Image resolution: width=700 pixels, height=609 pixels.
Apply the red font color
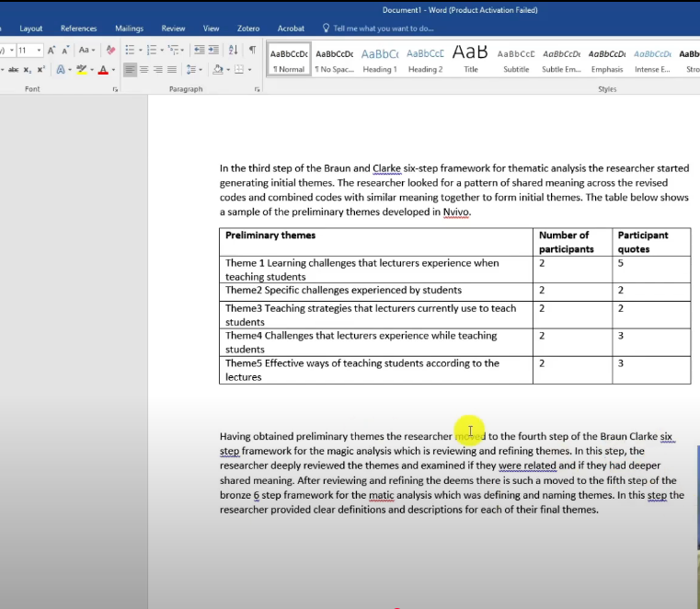(x=103, y=70)
